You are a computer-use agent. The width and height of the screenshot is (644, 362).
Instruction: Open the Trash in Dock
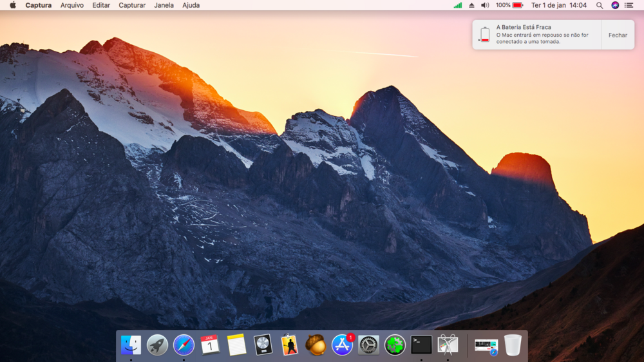pos(513,345)
